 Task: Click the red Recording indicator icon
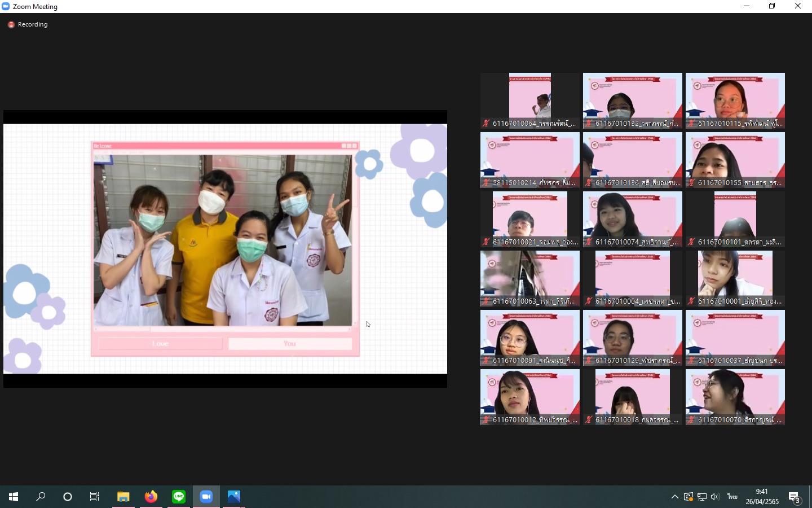pyautogui.click(x=11, y=25)
